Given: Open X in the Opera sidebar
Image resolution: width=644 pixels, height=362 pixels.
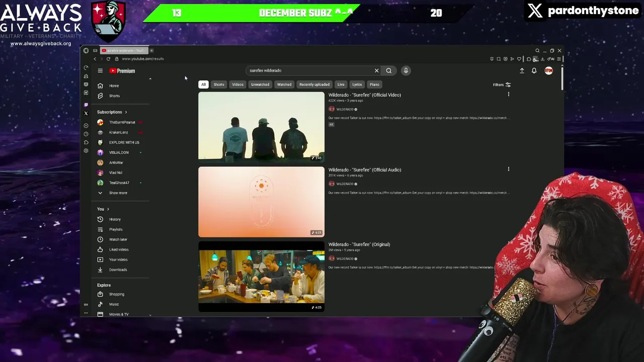Looking at the screenshot, I should [x=86, y=113].
